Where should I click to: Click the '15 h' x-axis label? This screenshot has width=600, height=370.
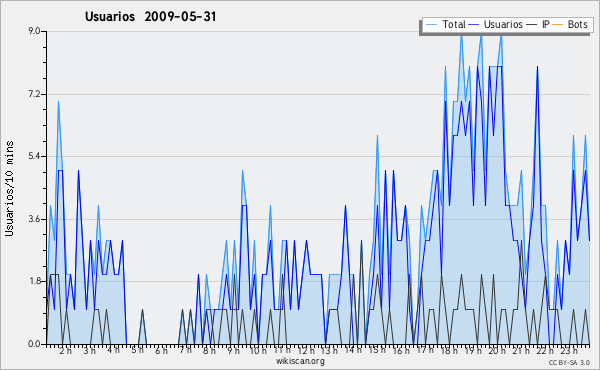[377, 350]
